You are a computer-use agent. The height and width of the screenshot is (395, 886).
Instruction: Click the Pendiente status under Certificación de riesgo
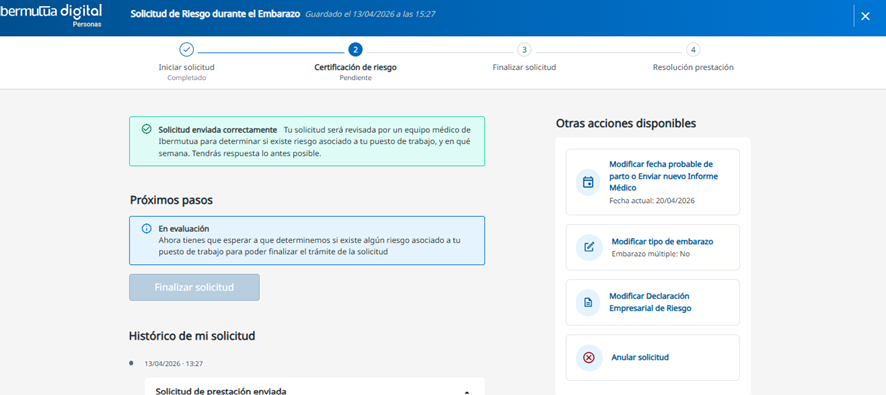coord(355,78)
